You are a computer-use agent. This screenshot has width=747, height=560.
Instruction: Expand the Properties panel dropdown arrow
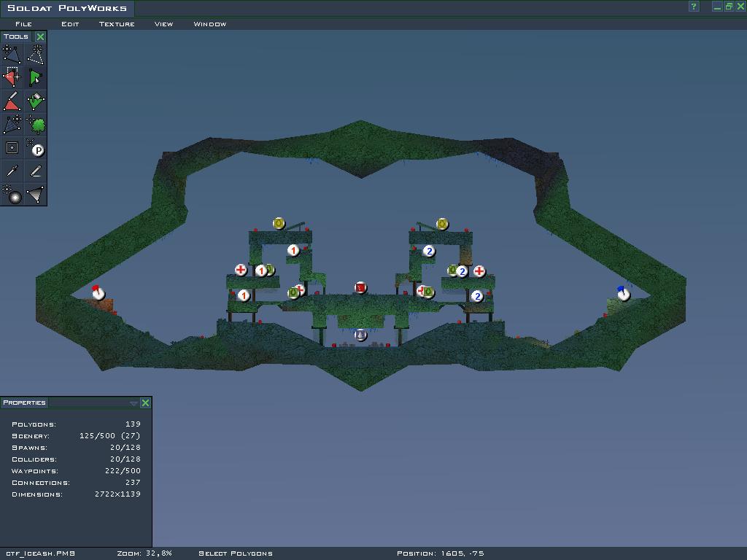pos(133,403)
